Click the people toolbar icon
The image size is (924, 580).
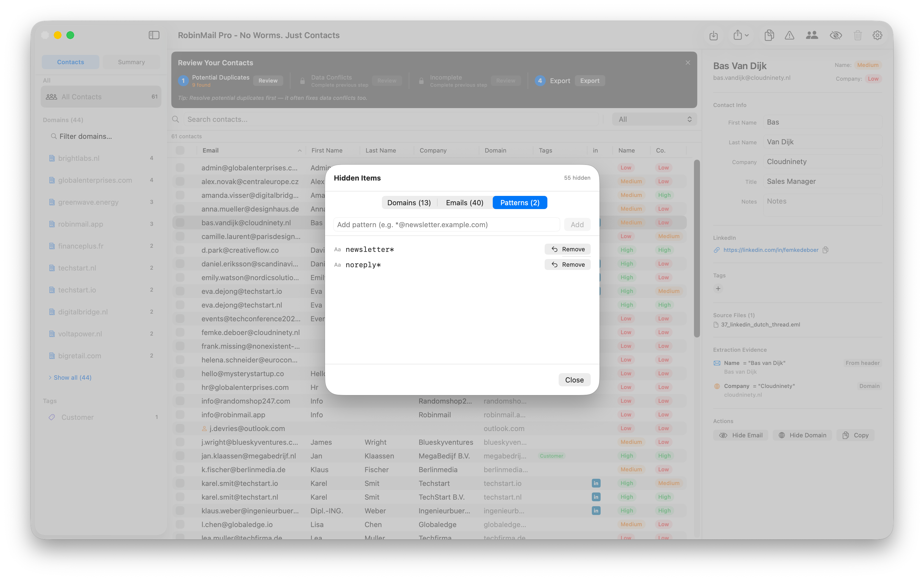coord(812,35)
